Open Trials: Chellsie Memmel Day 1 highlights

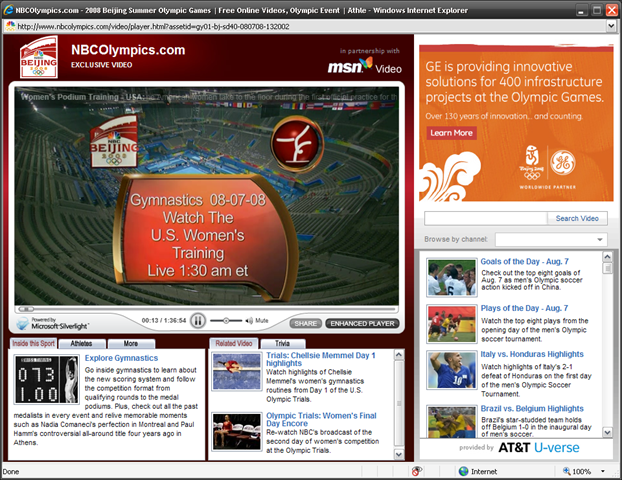pos(321,359)
